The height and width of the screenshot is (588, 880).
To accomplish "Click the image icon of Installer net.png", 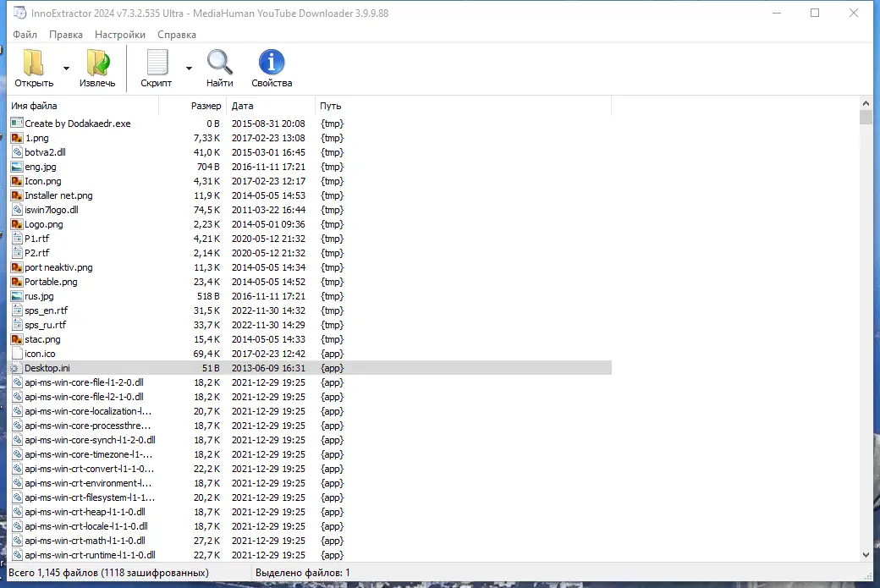I will [x=17, y=195].
